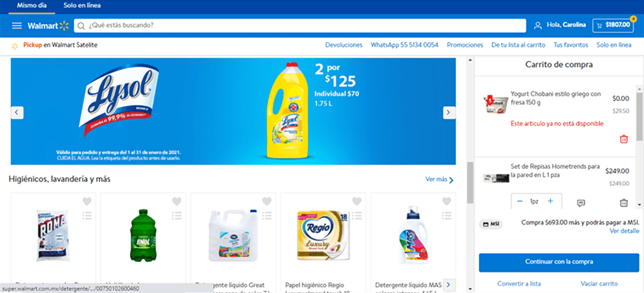Delete the Yogurt Chobani item with red trash icon

point(624,139)
